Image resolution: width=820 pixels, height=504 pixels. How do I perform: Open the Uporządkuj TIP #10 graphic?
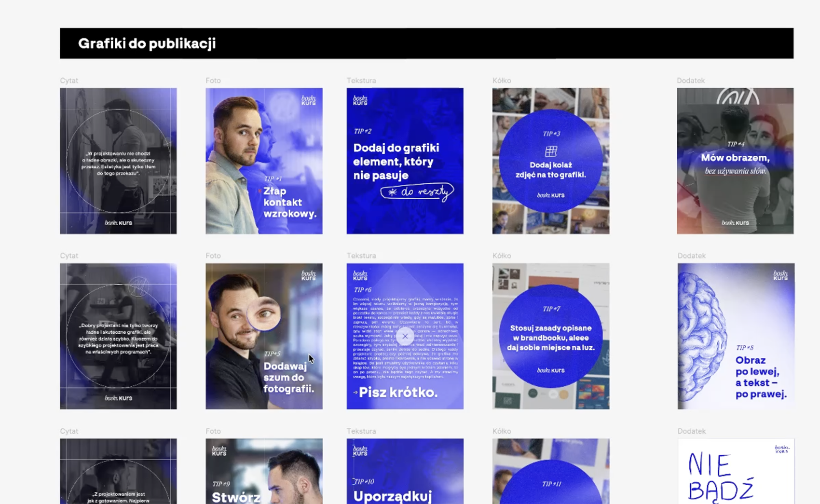(405, 471)
